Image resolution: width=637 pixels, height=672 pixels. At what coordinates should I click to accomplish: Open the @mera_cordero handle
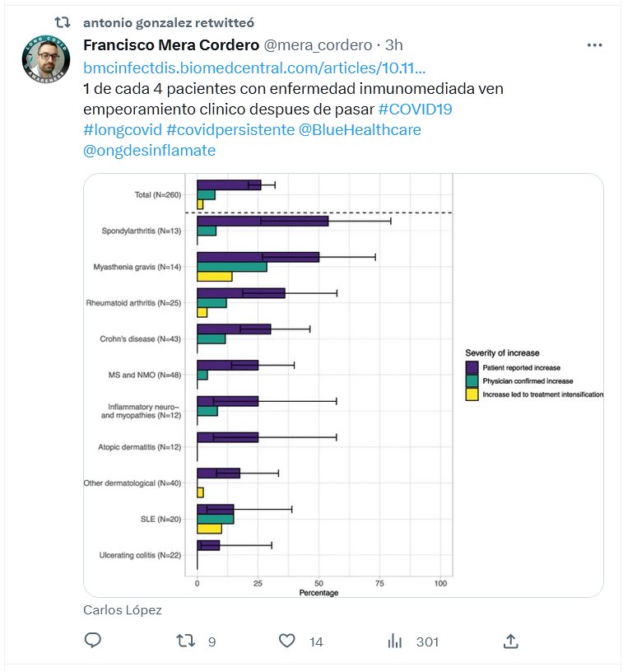coord(305,44)
